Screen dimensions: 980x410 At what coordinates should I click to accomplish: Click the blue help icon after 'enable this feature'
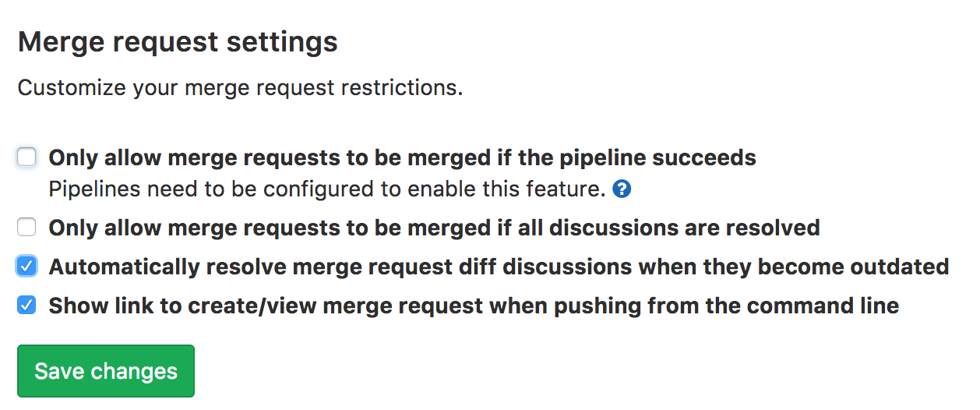point(621,189)
